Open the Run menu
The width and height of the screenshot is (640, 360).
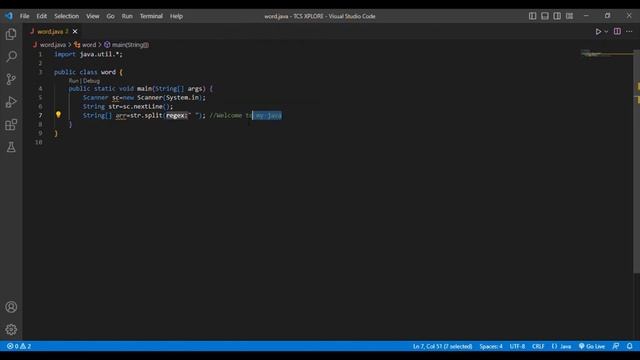pyautogui.click(x=127, y=16)
